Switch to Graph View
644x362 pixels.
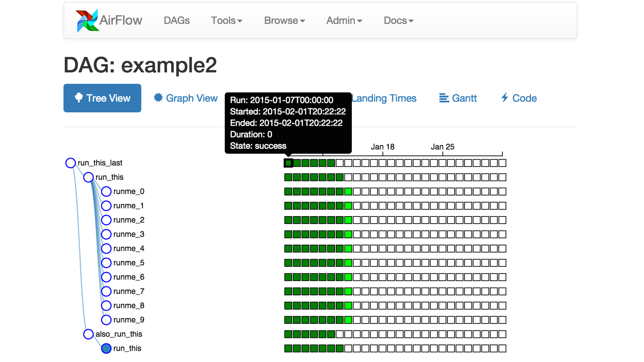[x=185, y=98]
